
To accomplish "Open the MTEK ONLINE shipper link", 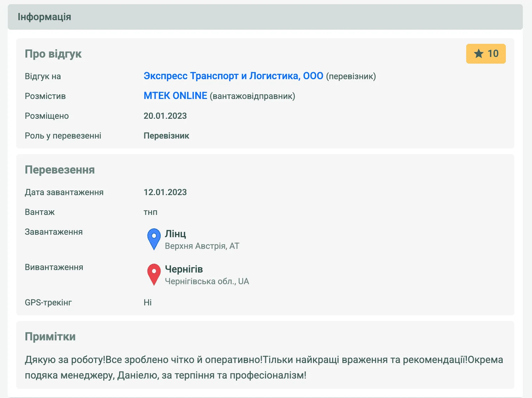I will click(x=175, y=96).
